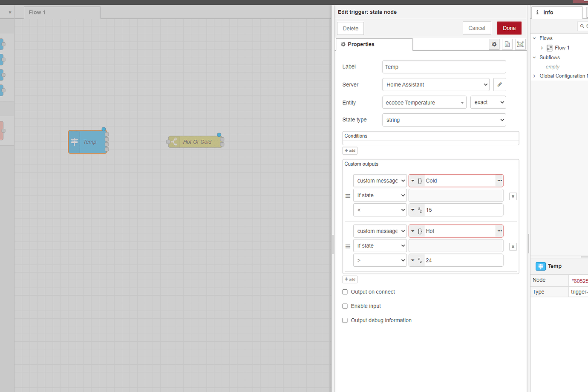Remove the Hot custom output

click(x=513, y=247)
